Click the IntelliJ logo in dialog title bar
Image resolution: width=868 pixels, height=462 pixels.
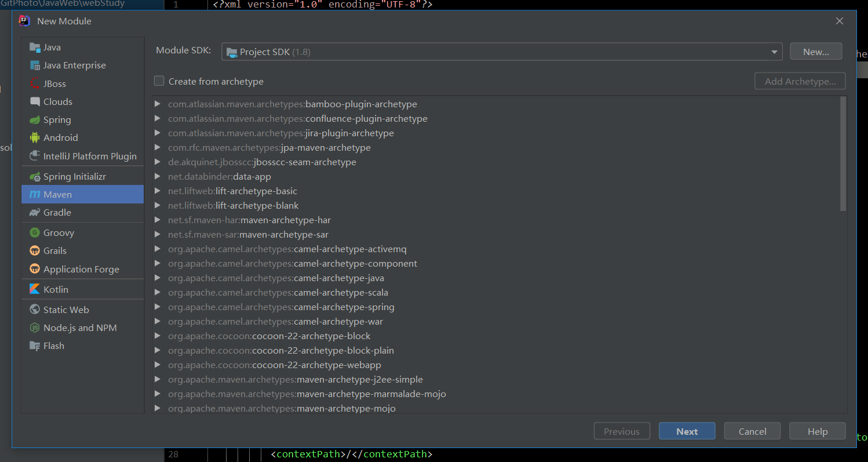pos(24,21)
